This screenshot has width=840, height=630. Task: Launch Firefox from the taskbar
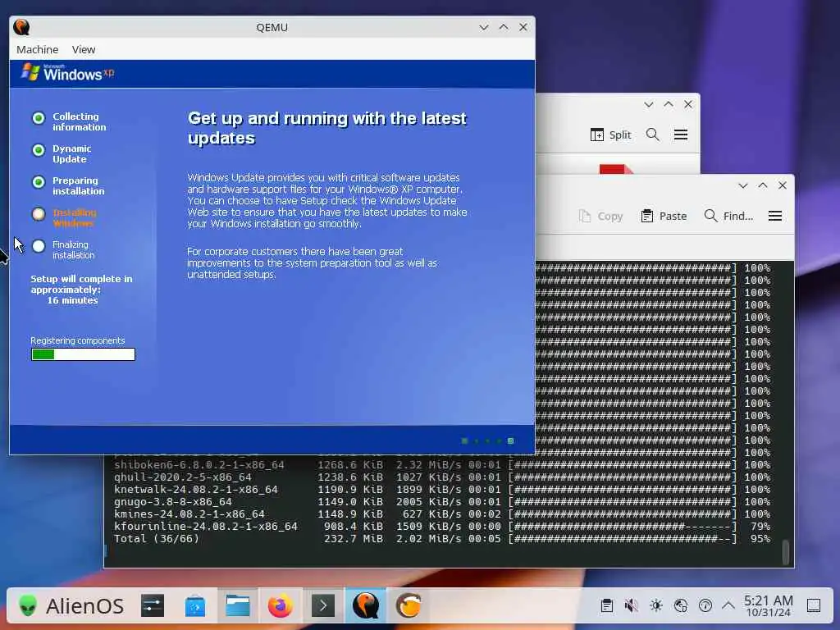(x=281, y=606)
